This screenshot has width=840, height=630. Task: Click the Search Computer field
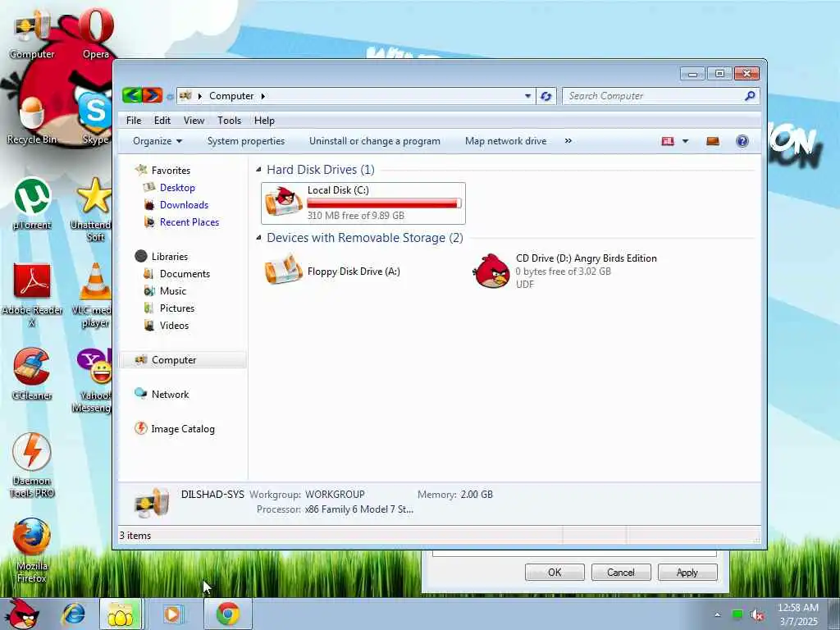654,96
